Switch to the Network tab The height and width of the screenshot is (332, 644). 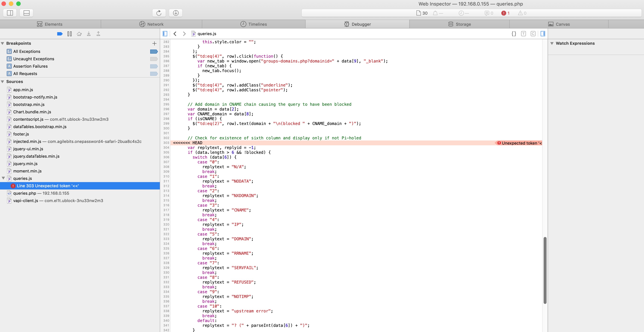point(151,24)
